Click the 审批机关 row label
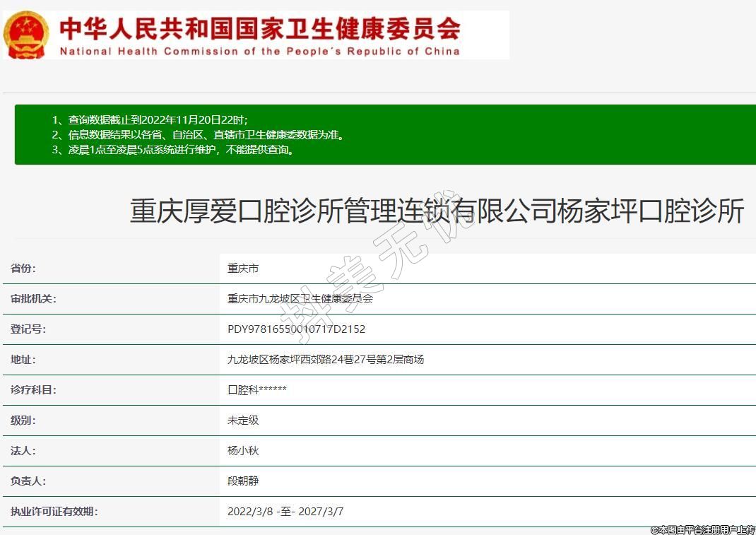 [33, 299]
